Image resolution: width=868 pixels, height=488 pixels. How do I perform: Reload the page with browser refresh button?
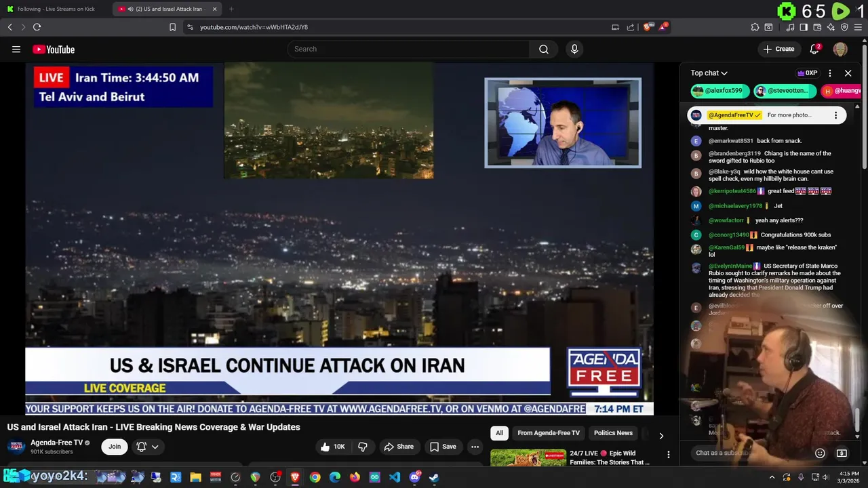[x=37, y=27]
